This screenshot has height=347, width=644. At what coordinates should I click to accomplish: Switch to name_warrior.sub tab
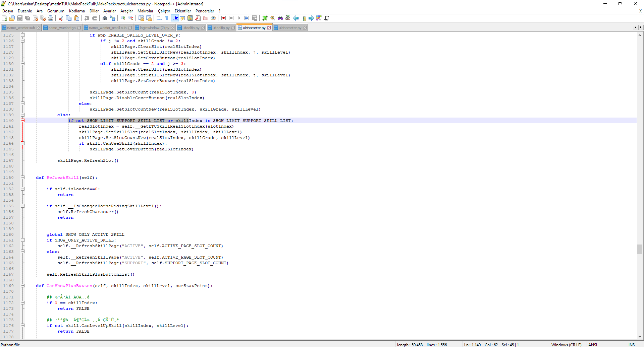(21, 28)
